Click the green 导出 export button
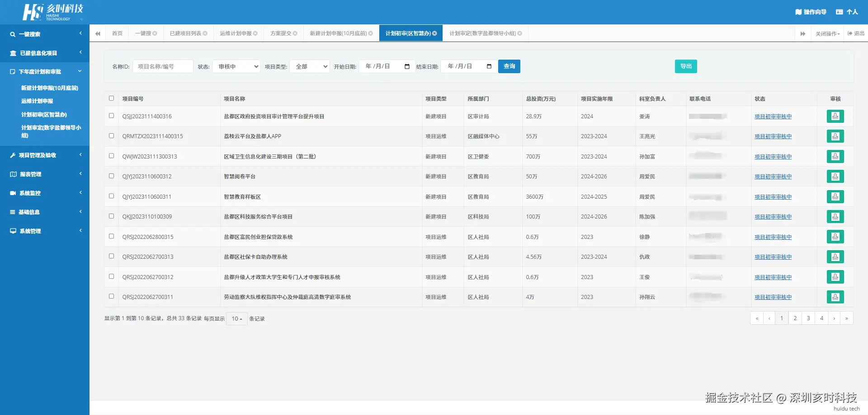868x415 pixels. (x=686, y=66)
